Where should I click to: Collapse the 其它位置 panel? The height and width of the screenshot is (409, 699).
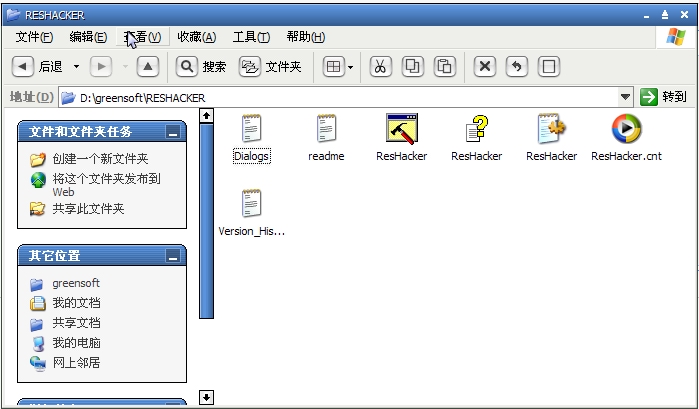173,256
